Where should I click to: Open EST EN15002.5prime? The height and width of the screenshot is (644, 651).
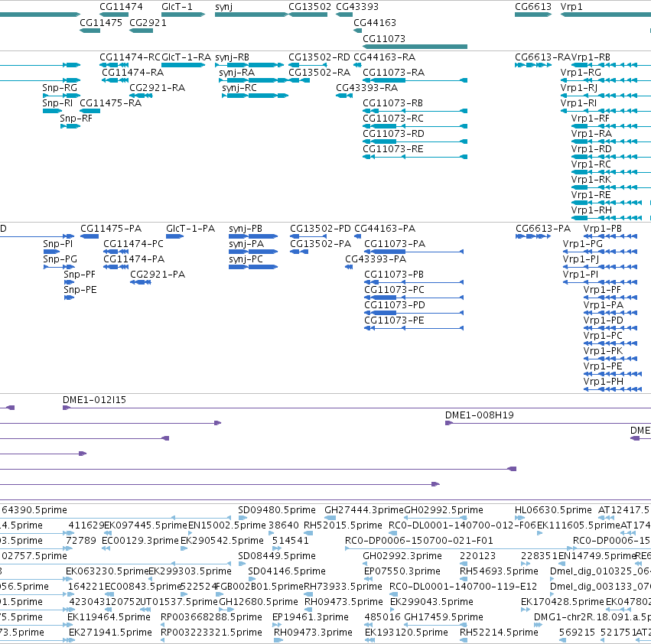click(190, 533)
